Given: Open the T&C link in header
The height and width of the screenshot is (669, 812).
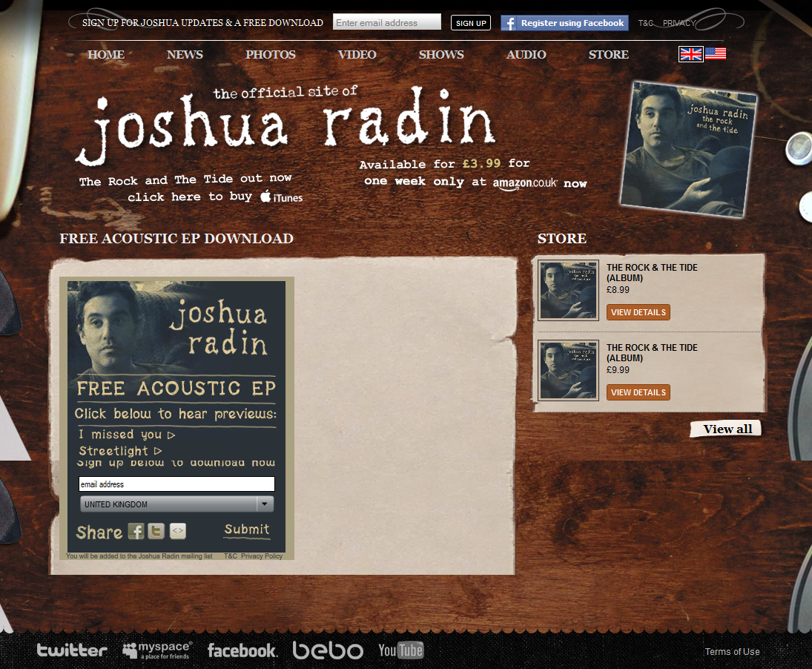Looking at the screenshot, I should 645,23.
